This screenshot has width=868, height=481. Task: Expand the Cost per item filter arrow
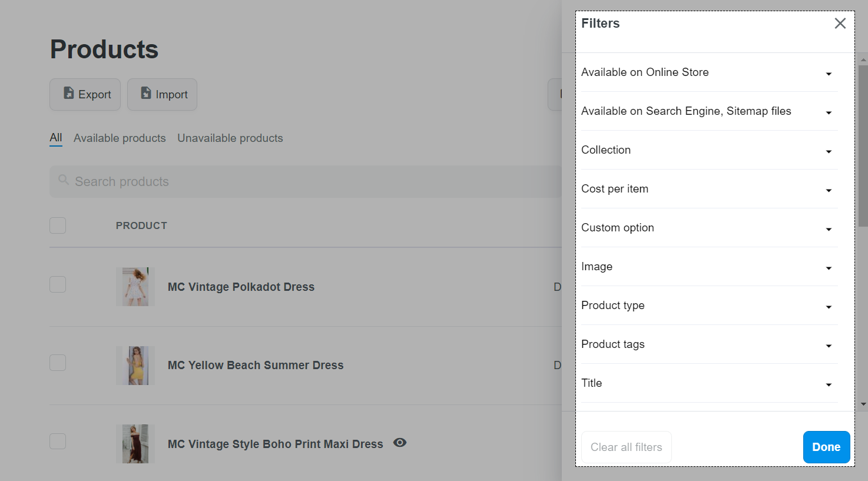tap(829, 191)
